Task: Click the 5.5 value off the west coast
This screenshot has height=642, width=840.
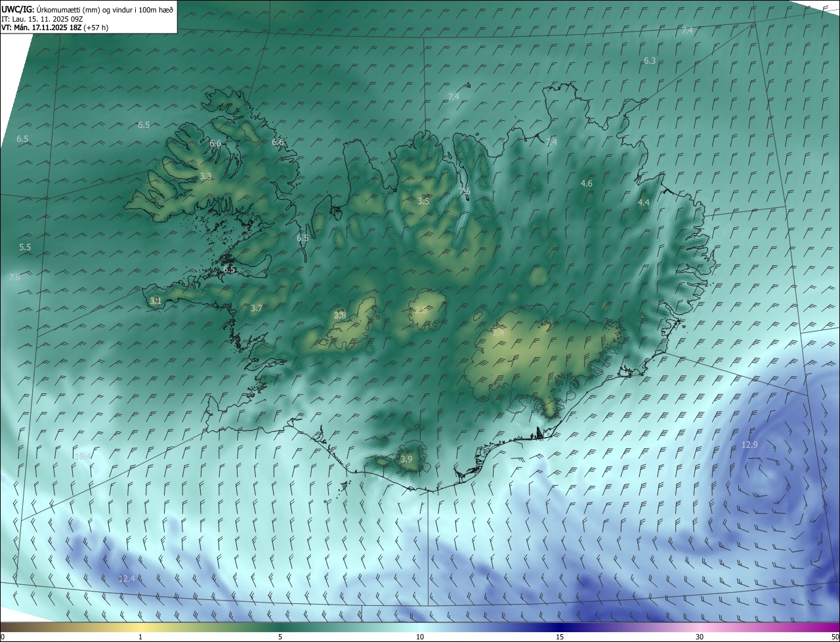Action: pos(25,247)
